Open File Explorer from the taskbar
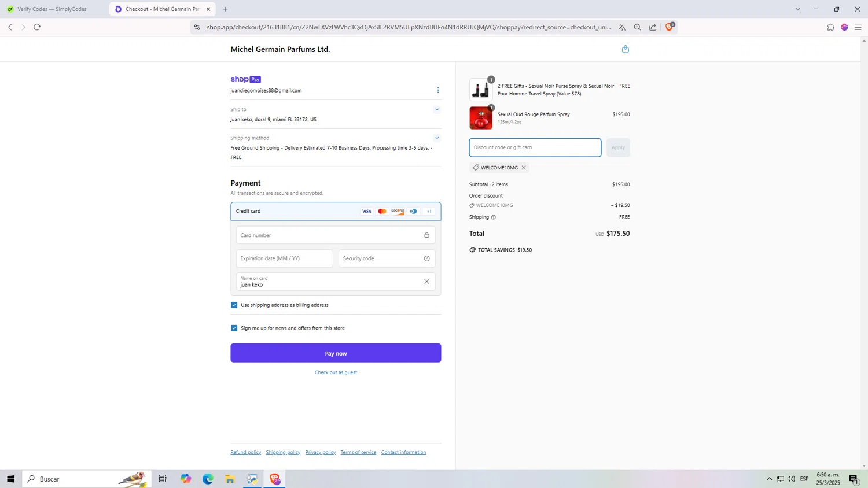This screenshot has height=488, width=868. [x=230, y=479]
